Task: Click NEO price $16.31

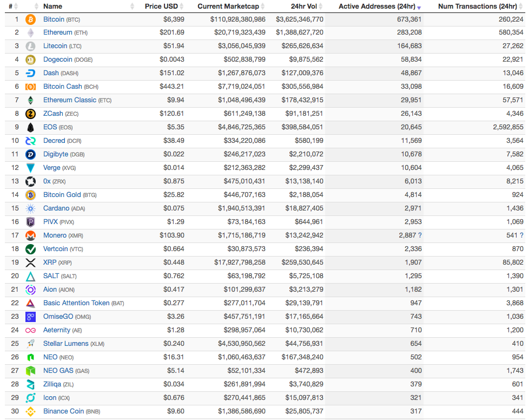Action: tap(174, 357)
